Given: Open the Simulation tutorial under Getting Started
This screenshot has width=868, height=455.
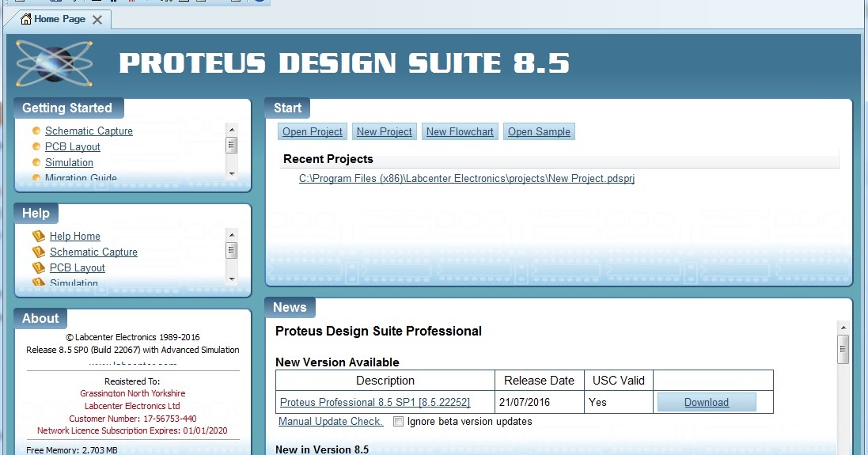Looking at the screenshot, I should pyautogui.click(x=69, y=163).
